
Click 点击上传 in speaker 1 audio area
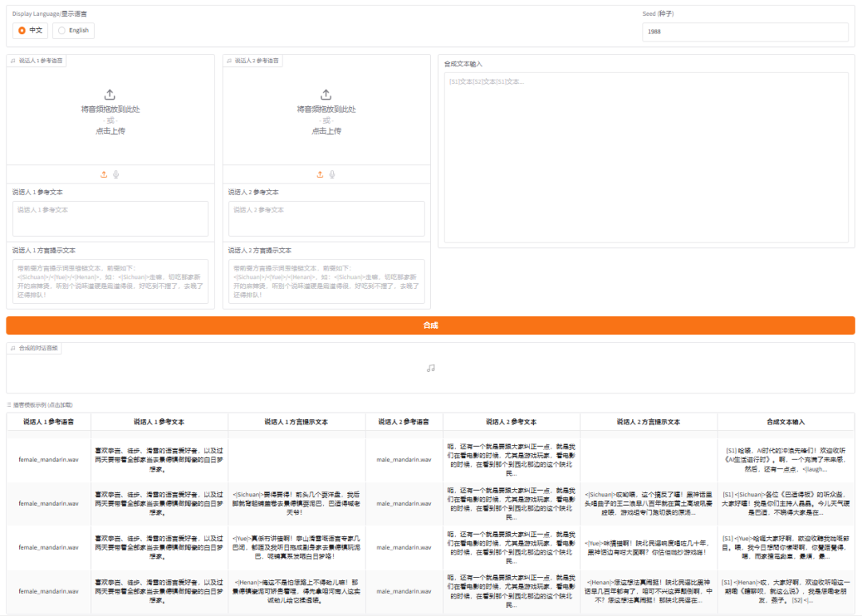pos(110,131)
